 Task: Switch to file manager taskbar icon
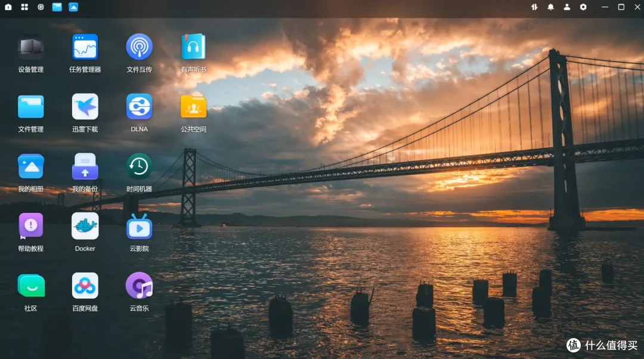pyautogui.click(x=57, y=7)
